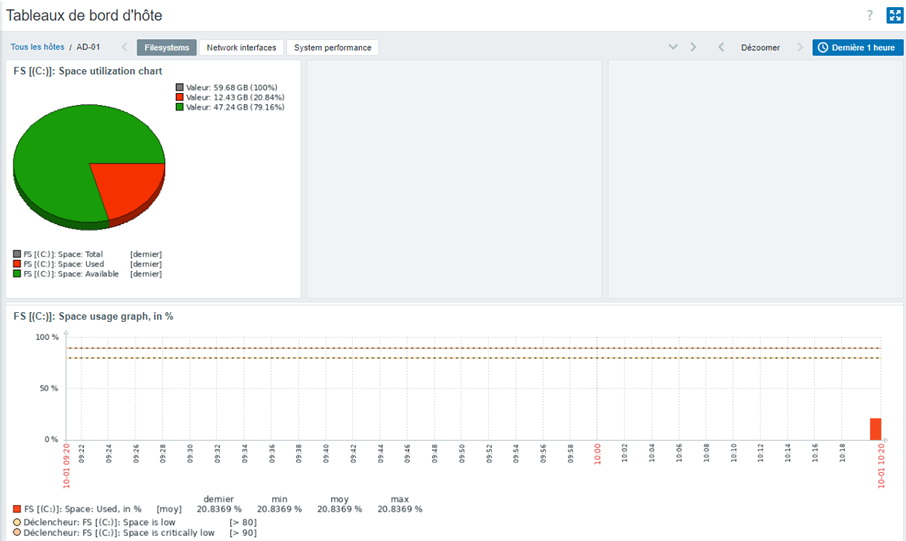Switch to System performance tab
This screenshot has height=541, width=906.
(333, 47)
